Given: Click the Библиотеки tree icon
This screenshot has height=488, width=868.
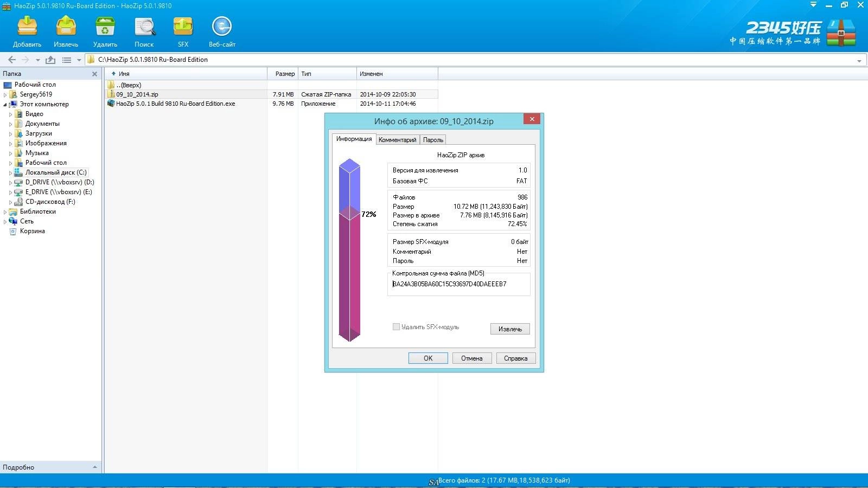Looking at the screenshot, I should 13,211.
